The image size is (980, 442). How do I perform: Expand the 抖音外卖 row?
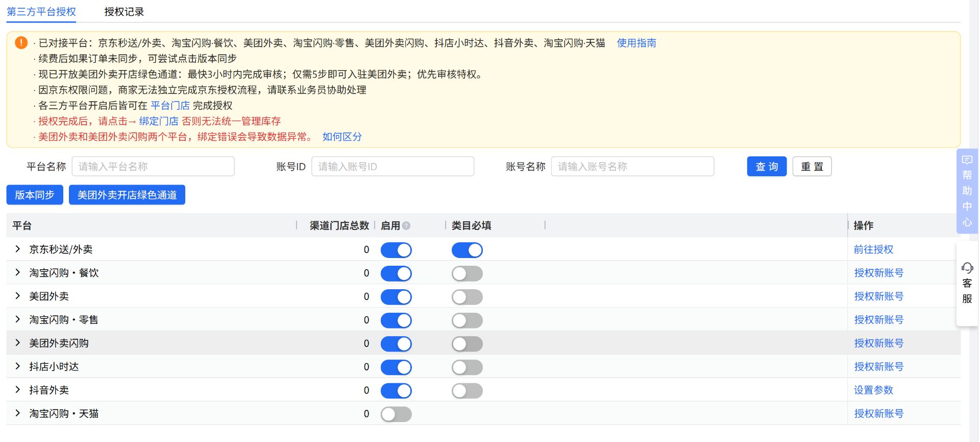18,390
